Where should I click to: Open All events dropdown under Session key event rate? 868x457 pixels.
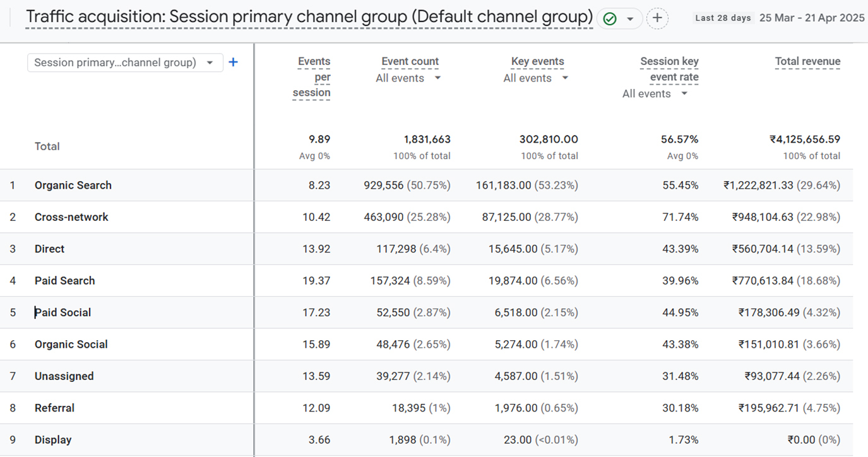[x=655, y=94]
